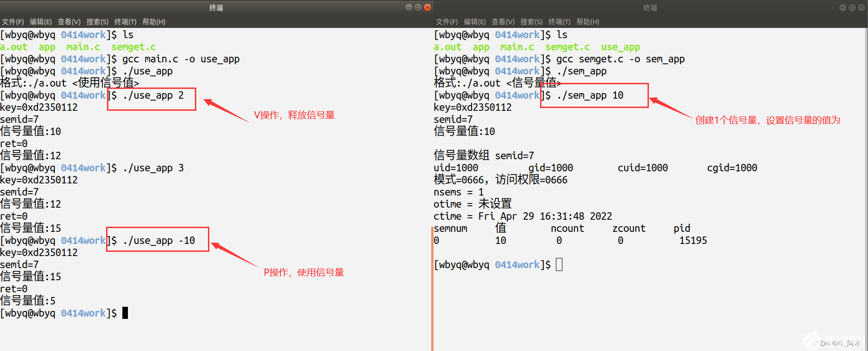Click the './use_app -10' command text
868x351 pixels.
[x=159, y=241]
